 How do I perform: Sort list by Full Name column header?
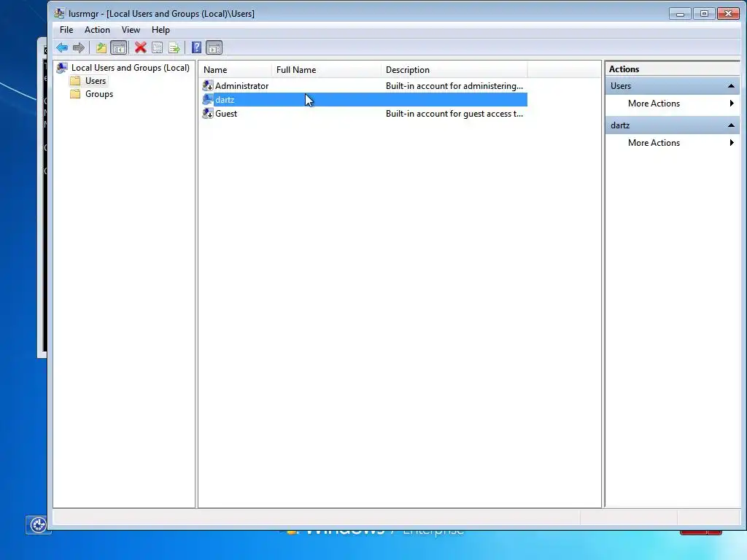[326, 69]
